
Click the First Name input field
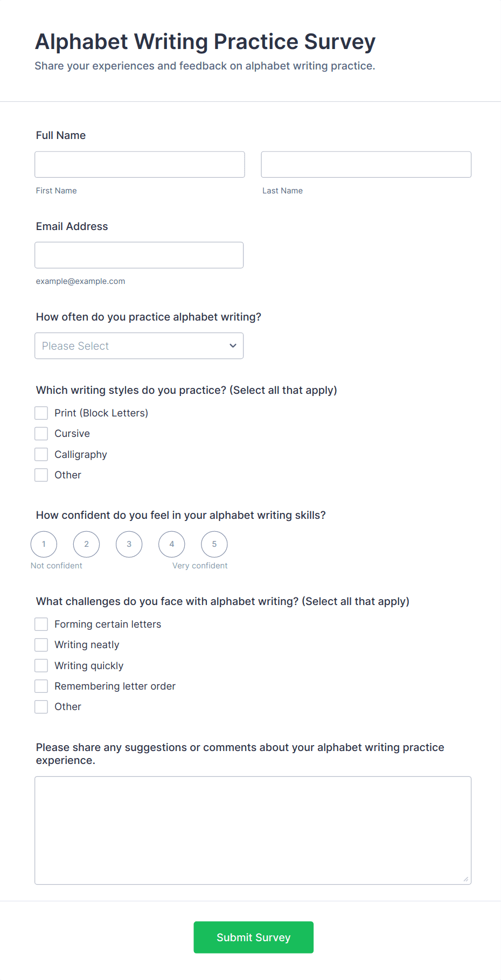140,164
